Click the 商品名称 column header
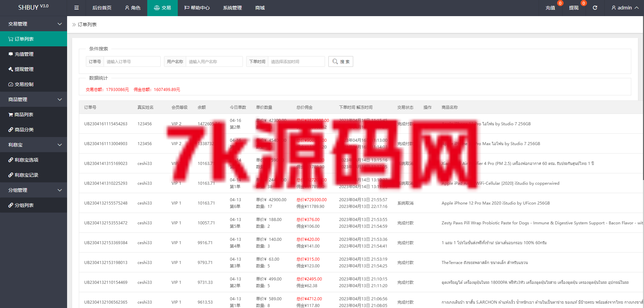Viewport: 644px width, 308px height. pyautogui.click(x=450, y=107)
